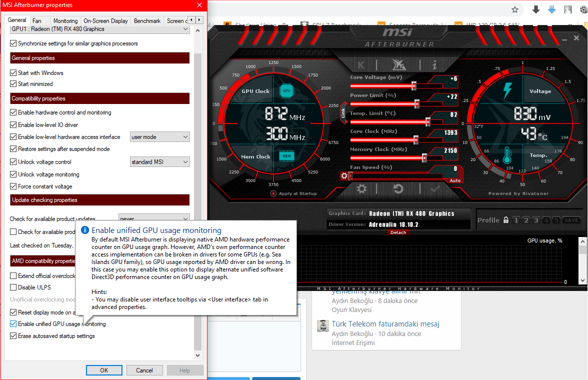Screen dimensions: 588x380
Task: Open the Kombustor K icon
Action: [x=361, y=65]
